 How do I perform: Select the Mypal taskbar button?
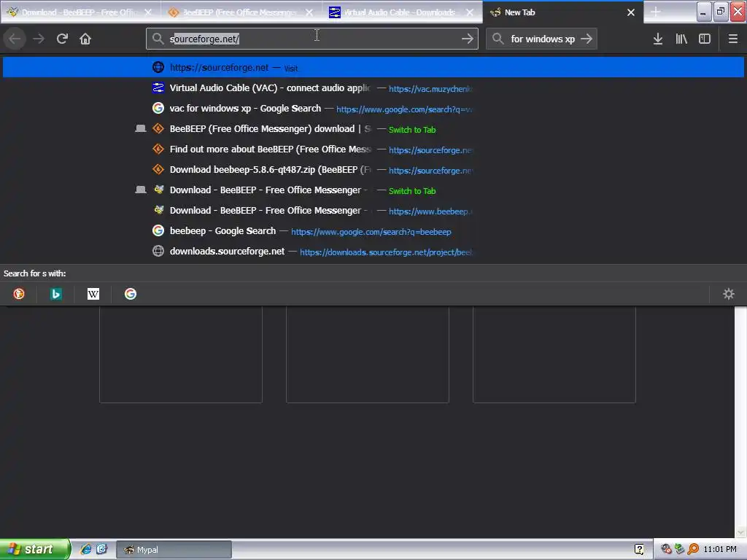pyautogui.click(x=174, y=550)
